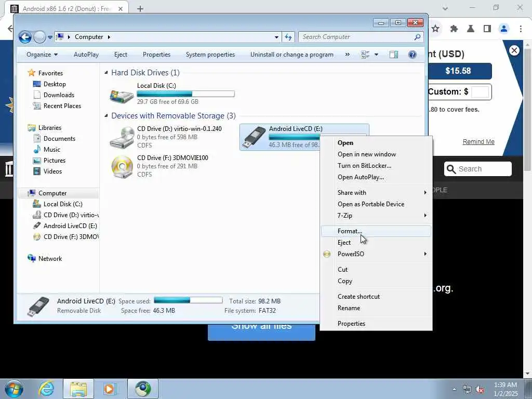
Task: Toggle the preview pane icon
Action: click(394, 55)
